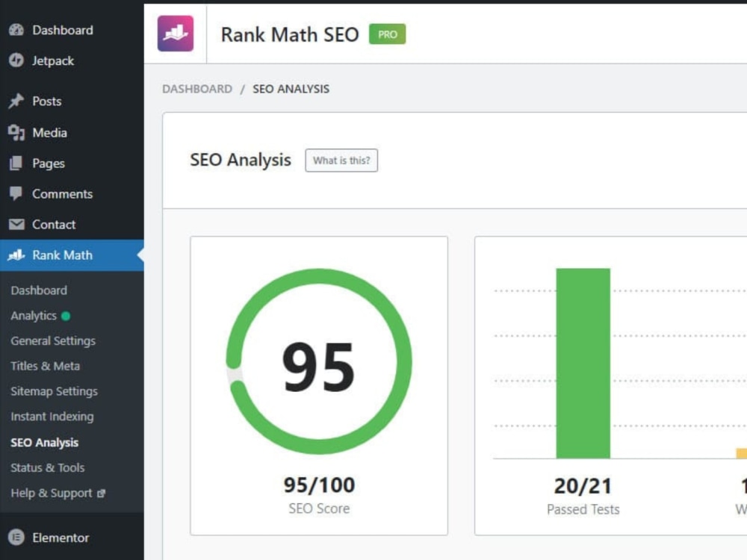The height and width of the screenshot is (560, 747).
Task: Click the "What is this?" button
Action: click(x=341, y=161)
